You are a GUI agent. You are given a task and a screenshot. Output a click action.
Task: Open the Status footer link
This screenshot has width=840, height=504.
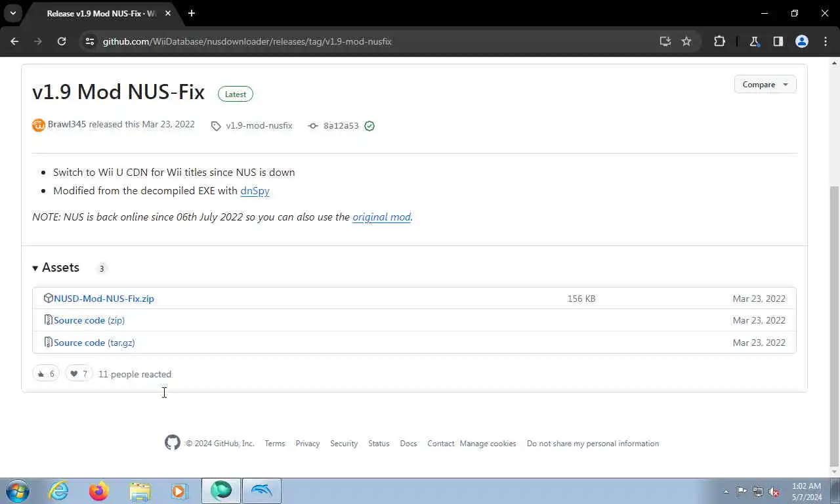click(379, 444)
